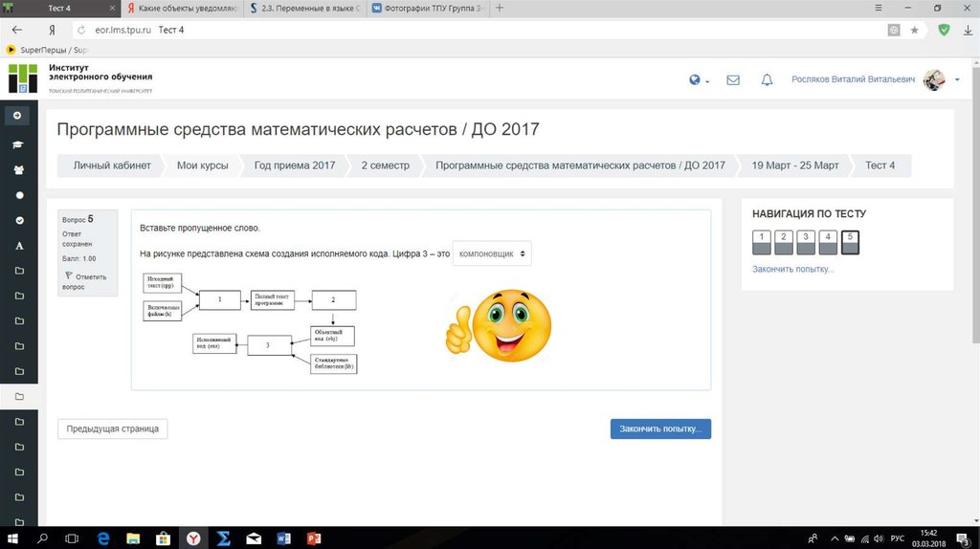
Task: Click the volume icon in system tray
Action: [879, 538]
